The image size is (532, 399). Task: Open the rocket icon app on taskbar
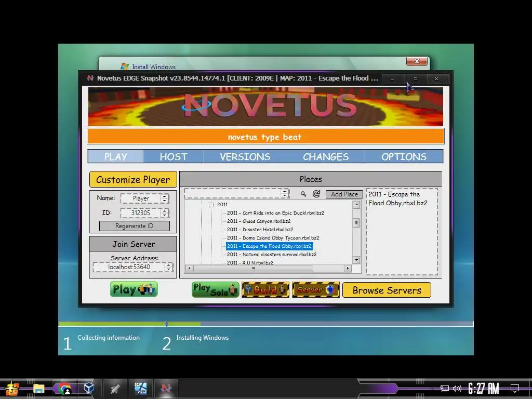(x=115, y=389)
